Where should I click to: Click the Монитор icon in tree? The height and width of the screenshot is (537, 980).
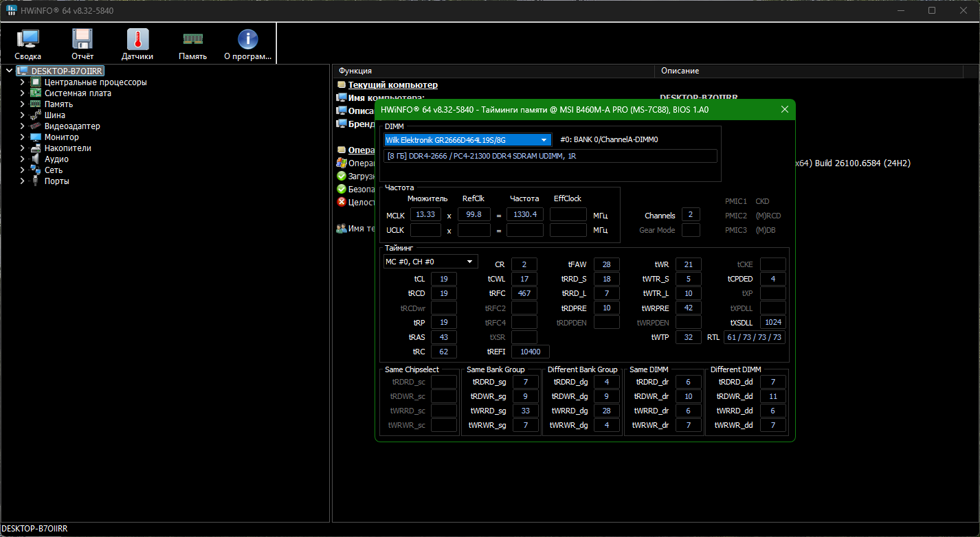(36, 137)
